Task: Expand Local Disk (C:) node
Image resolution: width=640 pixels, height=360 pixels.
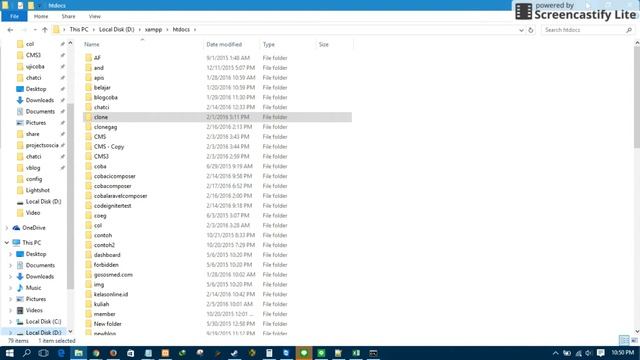Action: pos(11,322)
